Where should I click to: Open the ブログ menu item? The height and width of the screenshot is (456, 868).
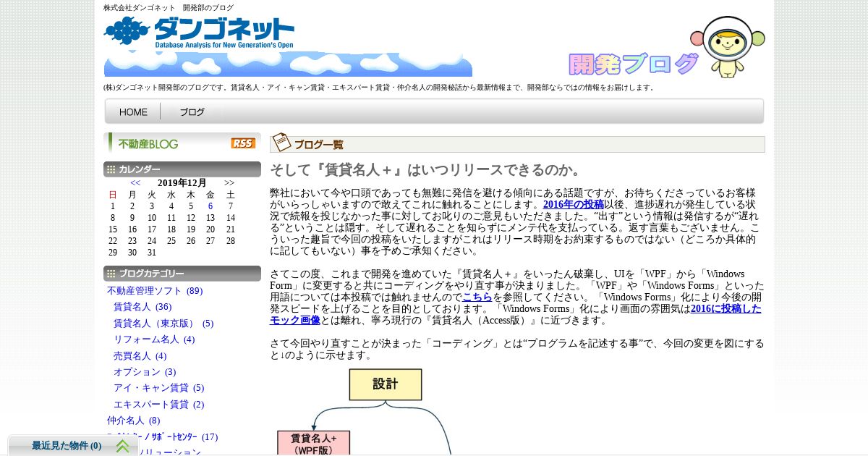(192, 112)
